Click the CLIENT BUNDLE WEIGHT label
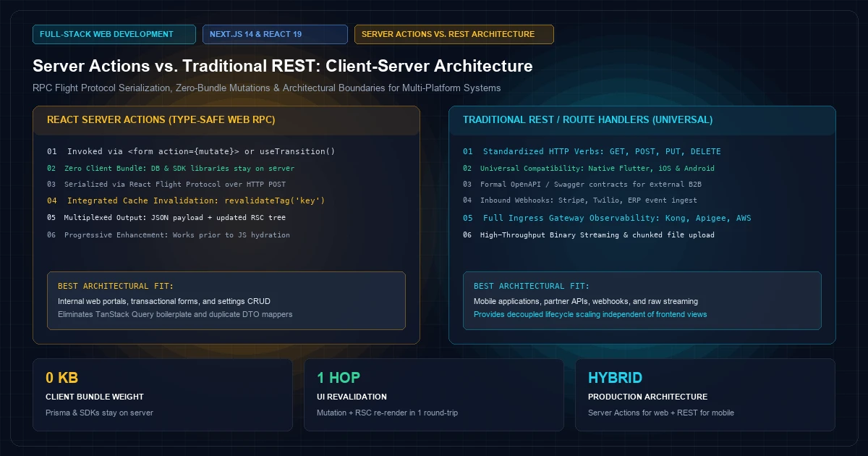 click(x=95, y=397)
